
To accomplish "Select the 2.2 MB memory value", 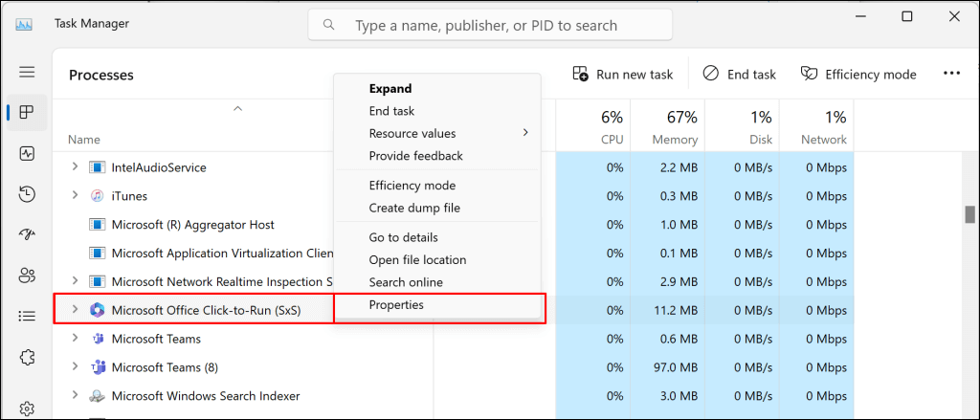I will click(x=677, y=167).
